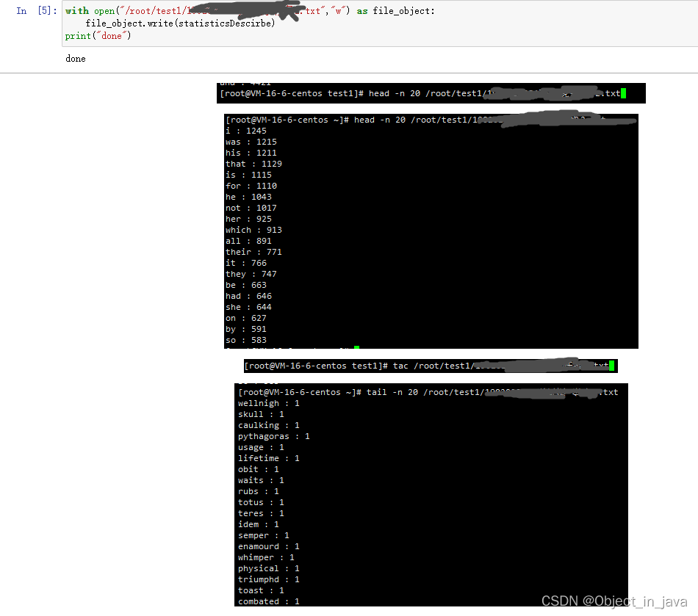The width and height of the screenshot is (698, 616).
Task: Click the 'skull : 1' line
Action: [261, 414]
